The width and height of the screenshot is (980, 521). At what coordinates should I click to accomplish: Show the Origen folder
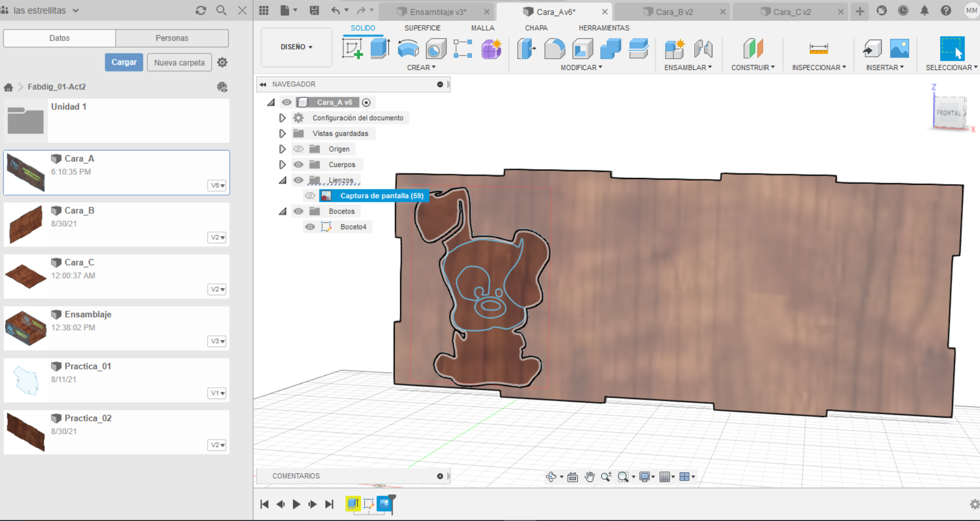[x=298, y=149]
